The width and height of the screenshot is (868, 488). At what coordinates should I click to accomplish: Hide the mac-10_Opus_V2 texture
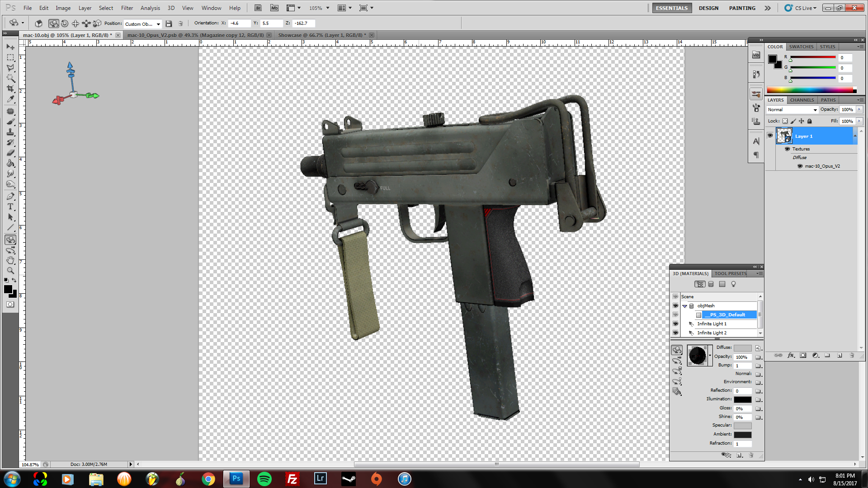800,166
